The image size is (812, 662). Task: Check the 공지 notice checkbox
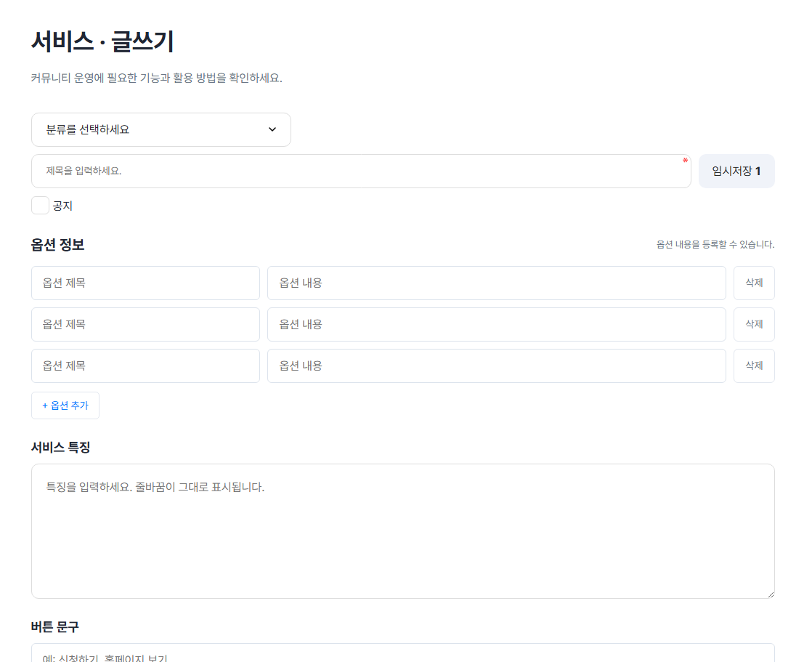(x=41, y=206)
